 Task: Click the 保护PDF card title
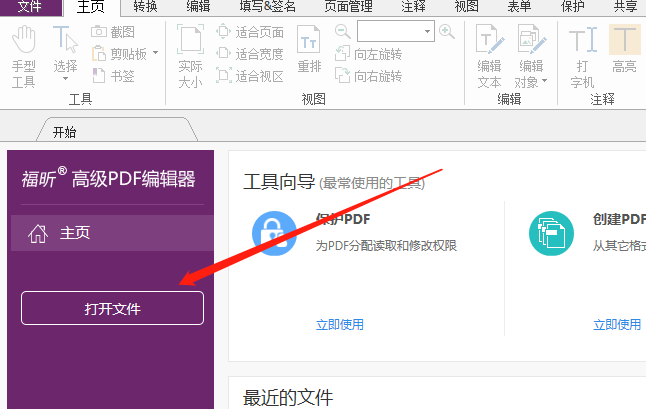coord(343,219)
